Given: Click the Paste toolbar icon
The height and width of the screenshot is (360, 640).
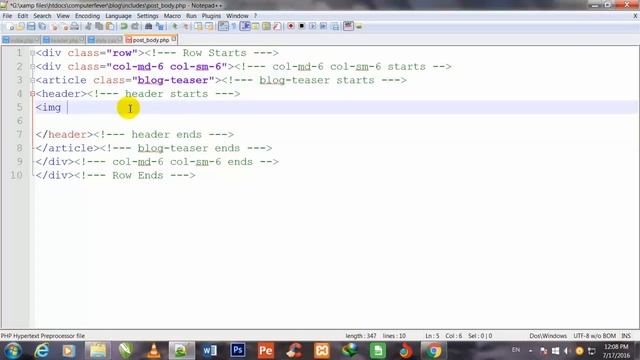Looking at the screenshot, I should 110,27.
